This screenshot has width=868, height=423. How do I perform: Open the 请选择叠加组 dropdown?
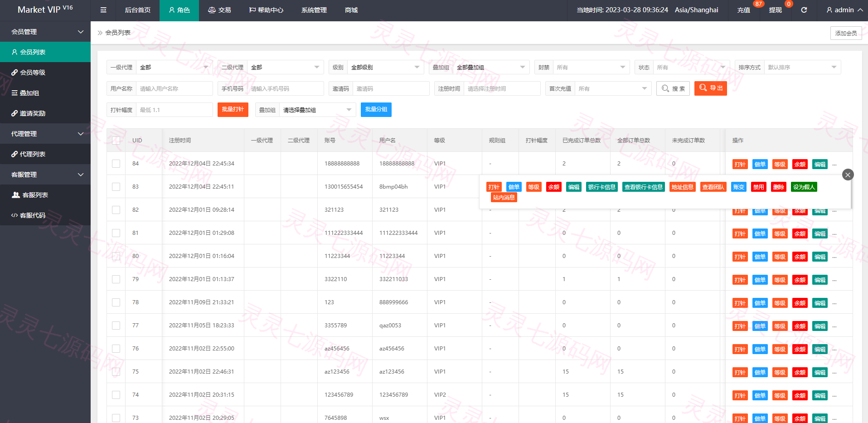point(318,110)
